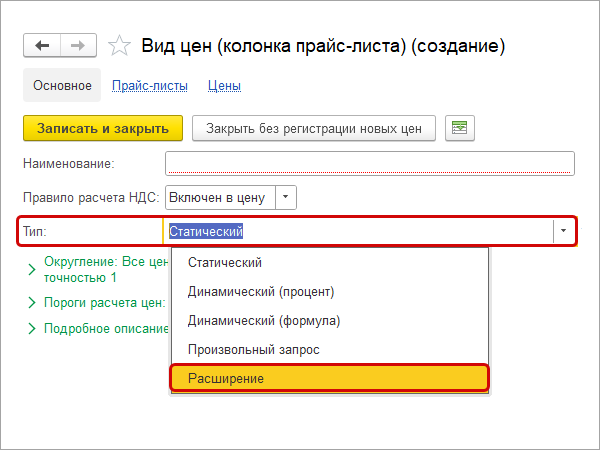Click the green table icon button
The image size is (600, 450).
[460, 128]
